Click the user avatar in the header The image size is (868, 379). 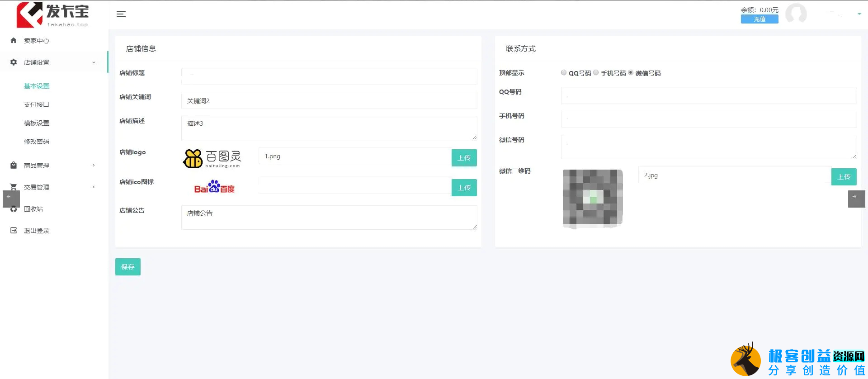point(796,14)
